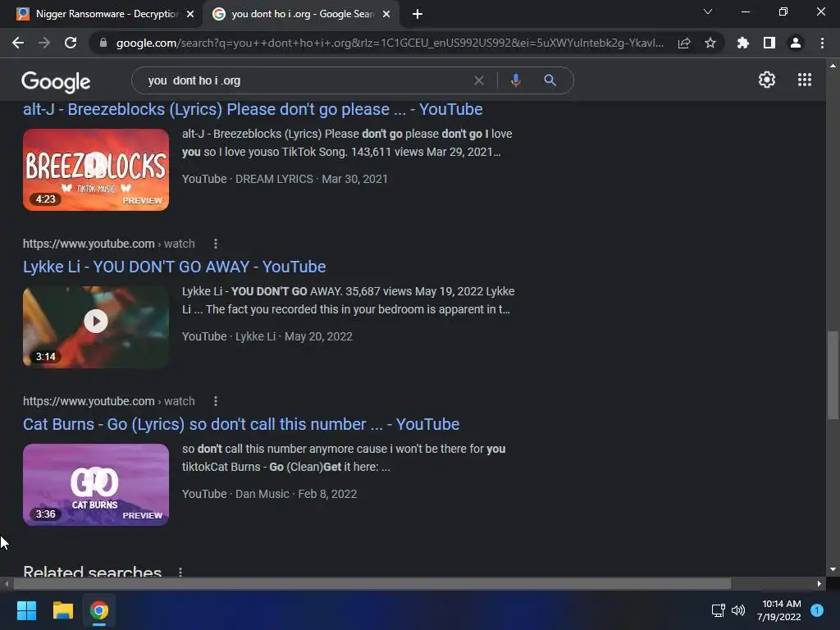Viewport: 840px width, 630px height.
Task: Go back to the previous page
Action: [x=18, y=43]
